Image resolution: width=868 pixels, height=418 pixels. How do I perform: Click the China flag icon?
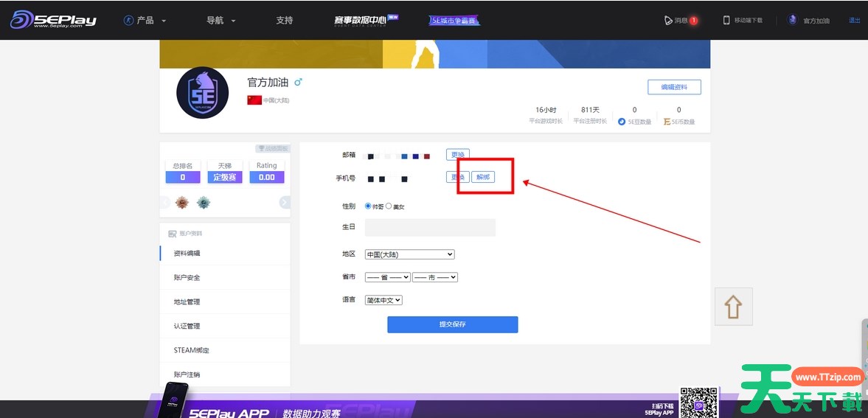coord(254,100)
